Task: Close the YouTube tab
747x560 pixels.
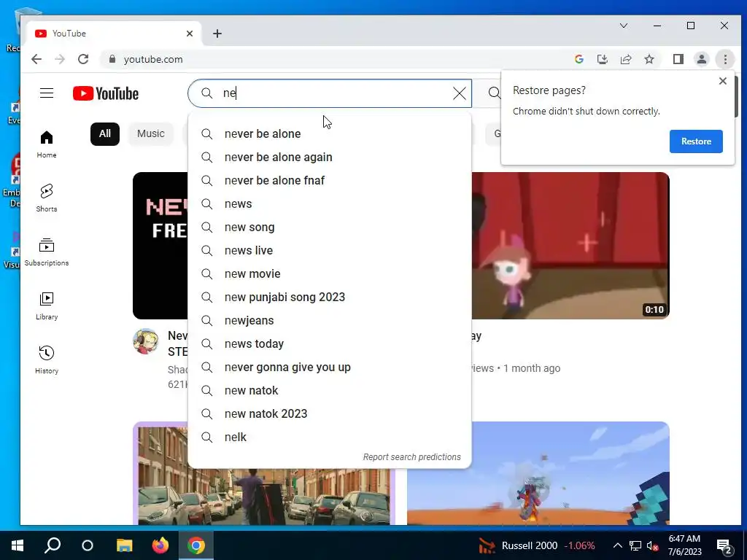Action: [x=190, y=34]
